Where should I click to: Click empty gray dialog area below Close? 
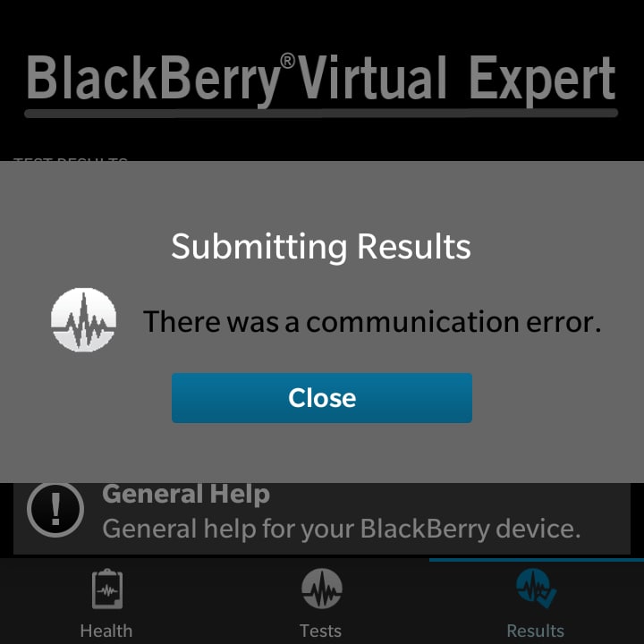[322, 453]
